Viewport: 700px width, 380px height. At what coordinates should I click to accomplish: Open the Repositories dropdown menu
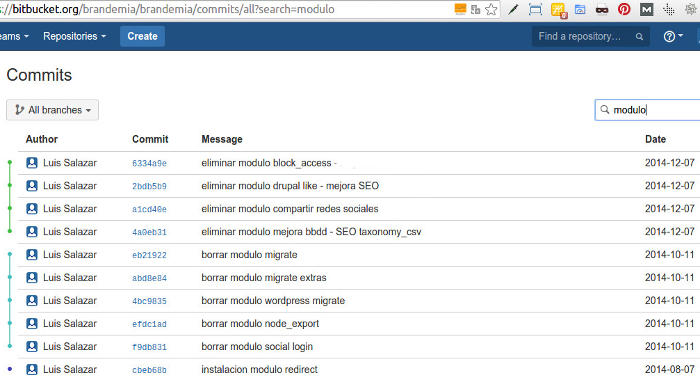75,36
